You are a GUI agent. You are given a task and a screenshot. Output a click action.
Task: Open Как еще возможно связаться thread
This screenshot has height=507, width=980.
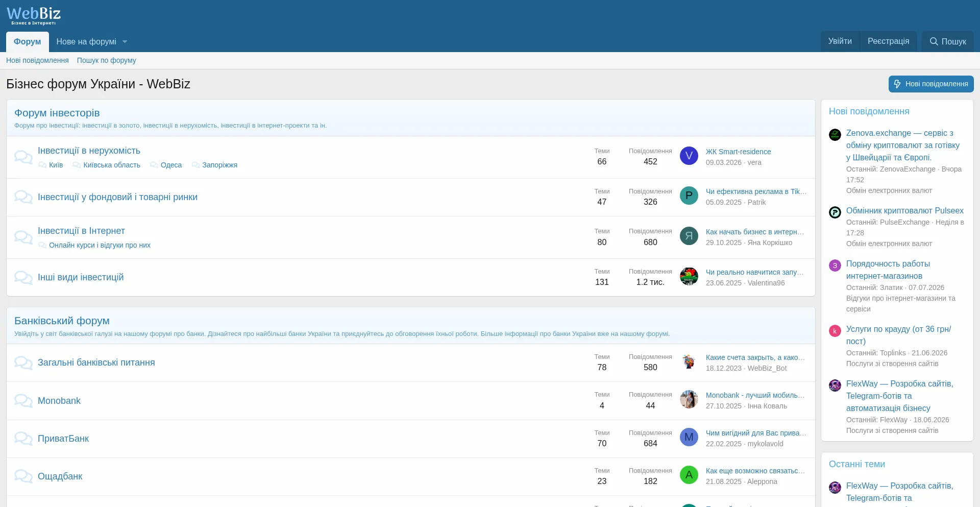(x=755, y=471)
